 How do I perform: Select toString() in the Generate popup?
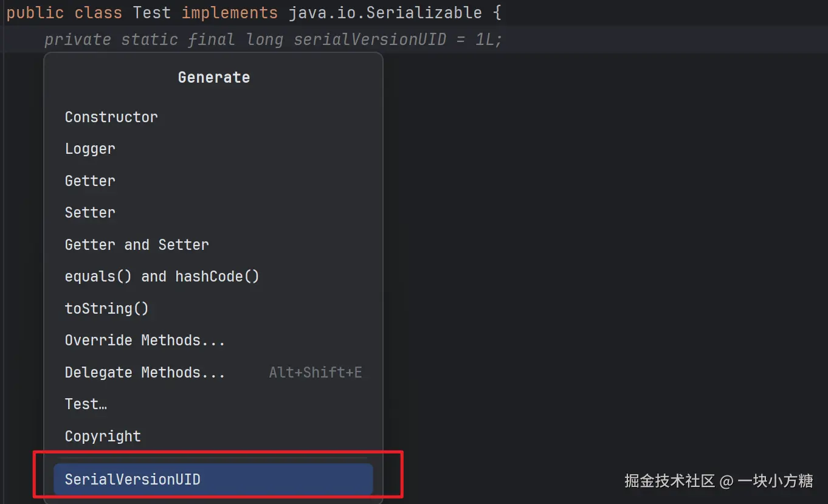coord(106,308)
